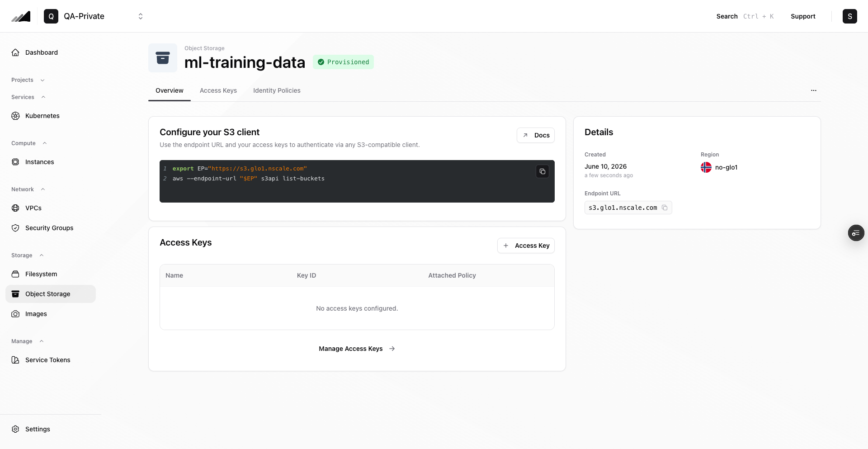Copy the S3 client code snippet
Viewport: 868px width, 449px height.
542,171
